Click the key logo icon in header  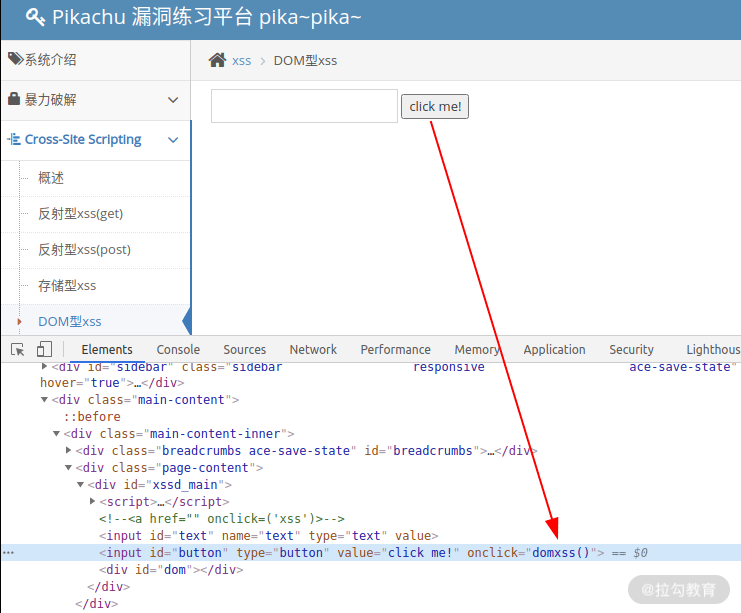click(35, 17)
